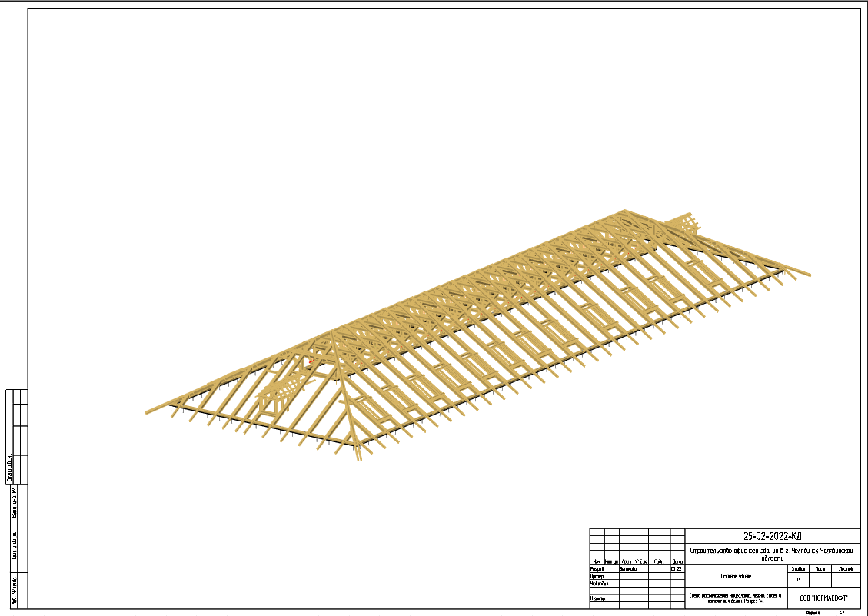Select the "Взам. инв. №" side cell
The width and height of the screenshot is (868, 616).
(14, 504)
